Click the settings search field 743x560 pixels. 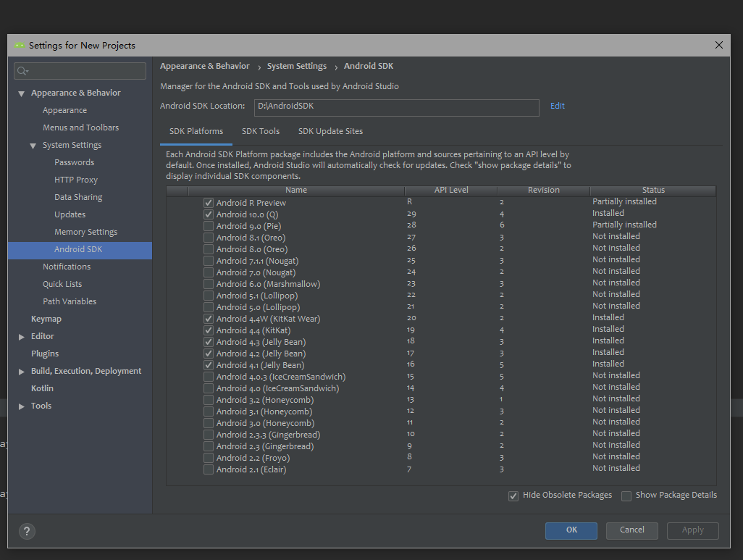pyautogui.click(x=80, y=71)
